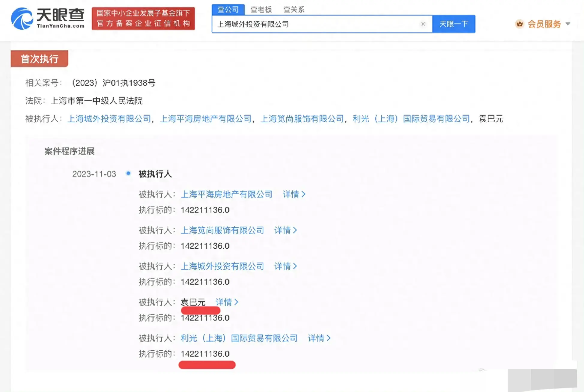Open 详情 for 利光（上海）国际贸易有限公司
Screen dimensions: 584x392
(319, 338)
